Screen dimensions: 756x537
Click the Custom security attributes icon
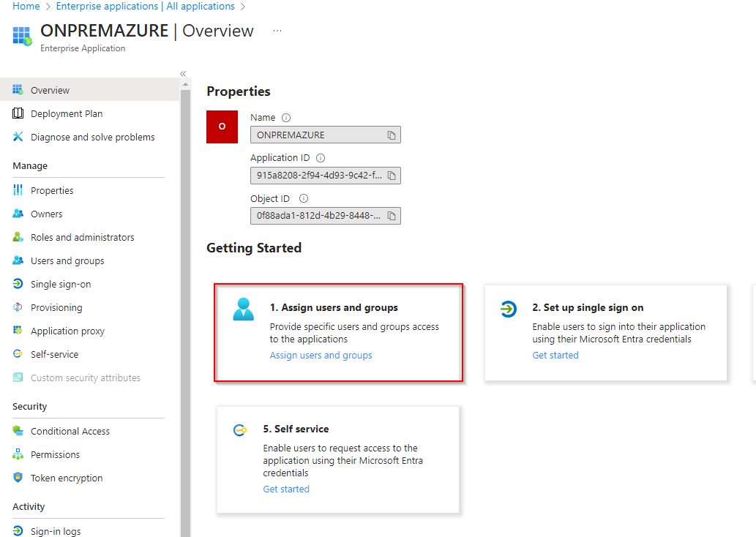[18, 378]
